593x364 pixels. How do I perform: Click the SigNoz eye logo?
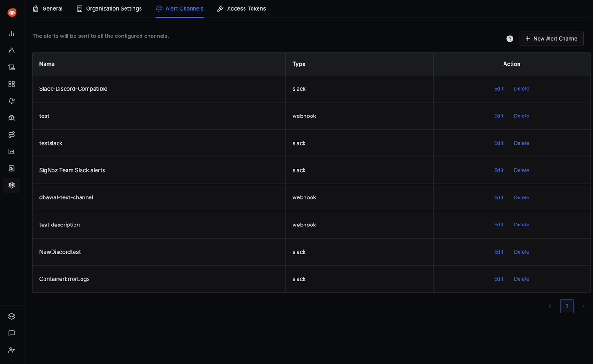coord(12,13)
